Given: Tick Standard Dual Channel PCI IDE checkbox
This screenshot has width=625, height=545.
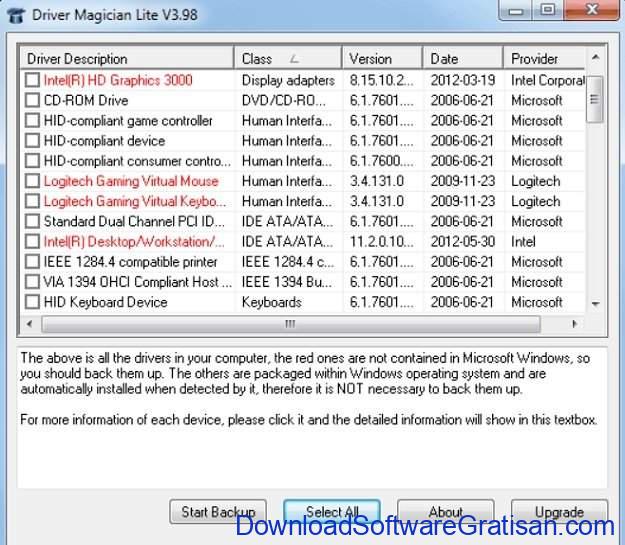Looking at the screenshot, I should point(32,221).
